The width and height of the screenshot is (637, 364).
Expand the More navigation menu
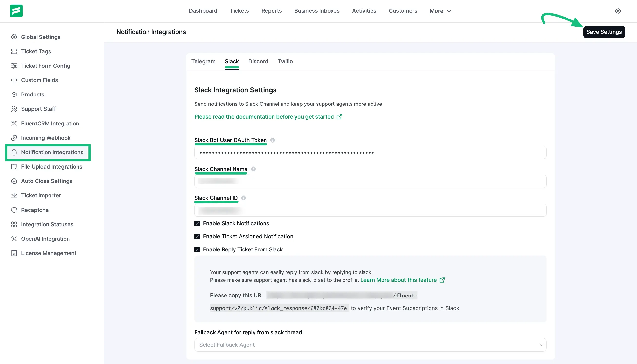point(440,11)
